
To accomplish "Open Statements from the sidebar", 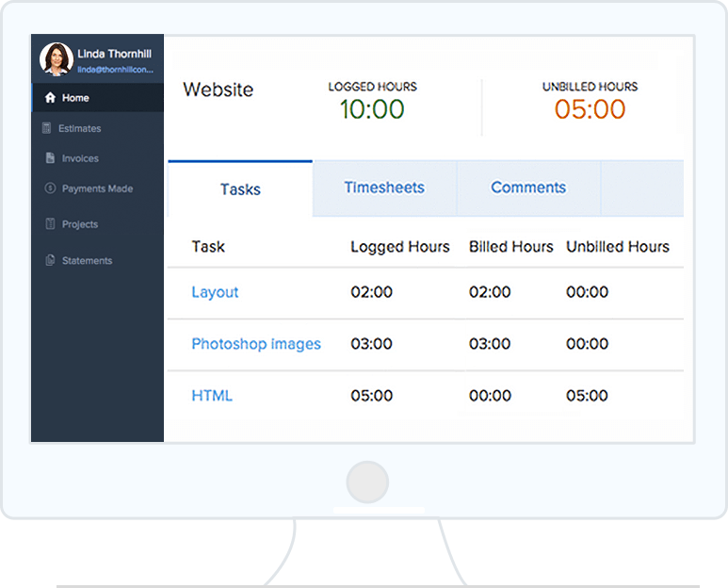I will [88, 261].
